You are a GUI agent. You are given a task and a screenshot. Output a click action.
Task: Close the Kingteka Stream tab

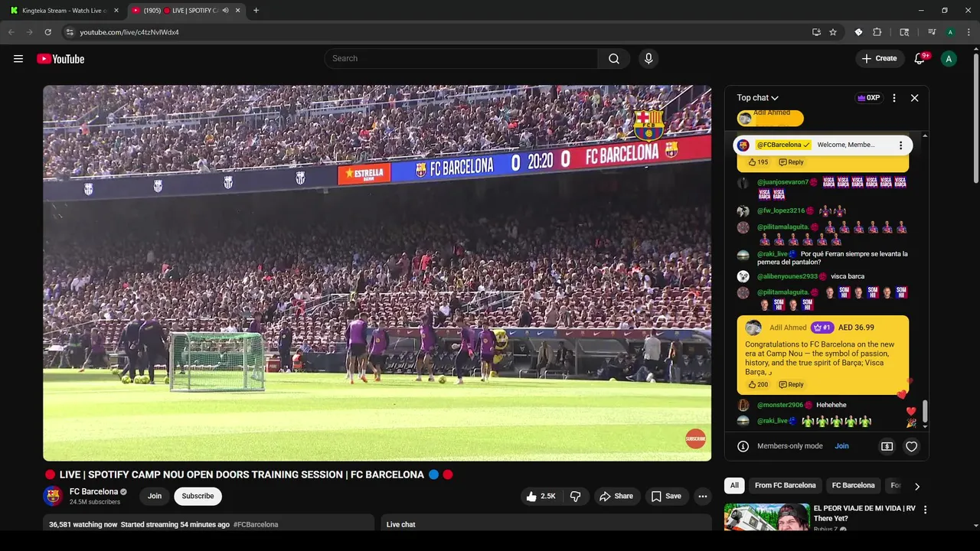116,11
